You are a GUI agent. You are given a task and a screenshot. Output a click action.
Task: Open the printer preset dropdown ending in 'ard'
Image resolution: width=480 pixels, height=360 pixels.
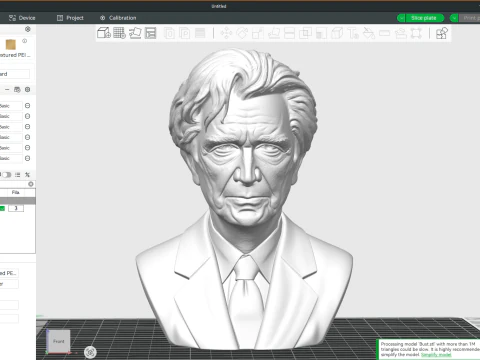[15, 74]
